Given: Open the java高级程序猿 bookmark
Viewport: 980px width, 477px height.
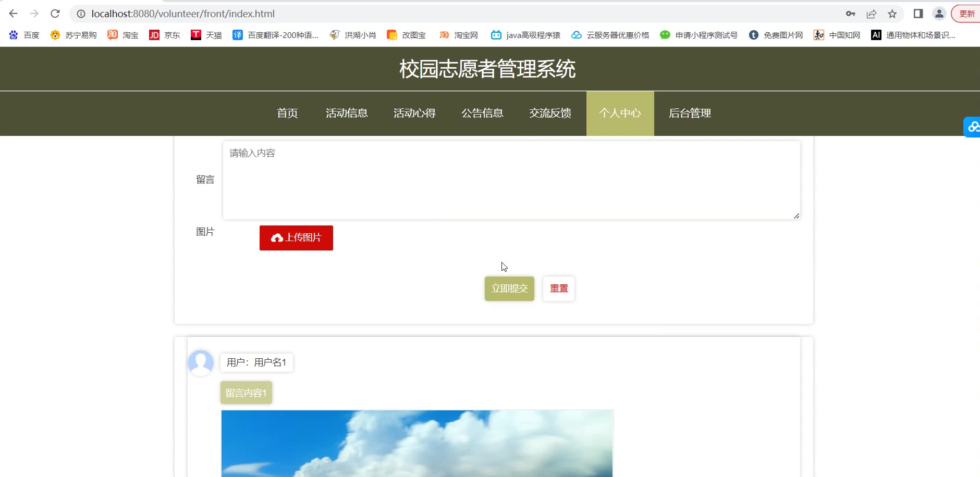Looking at the screenshot, I should click(525, 35).
